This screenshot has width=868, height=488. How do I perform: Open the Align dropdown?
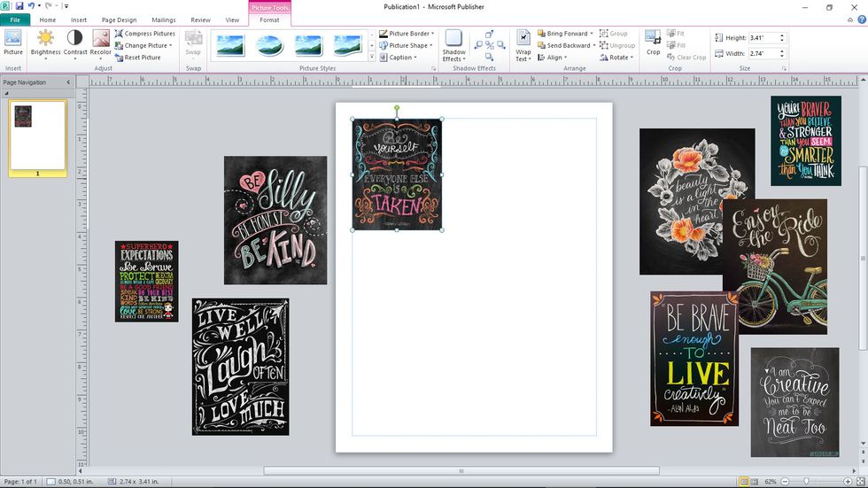tap(553, 58)
